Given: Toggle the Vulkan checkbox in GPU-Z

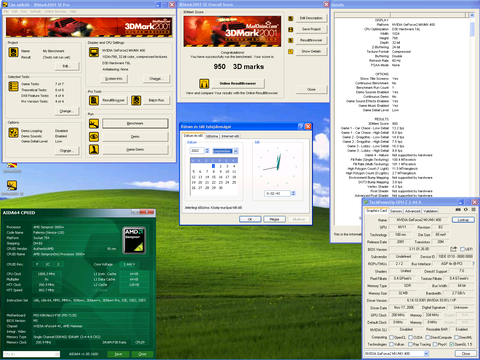Looking at the screenshot, I should [x=392, y=344].
